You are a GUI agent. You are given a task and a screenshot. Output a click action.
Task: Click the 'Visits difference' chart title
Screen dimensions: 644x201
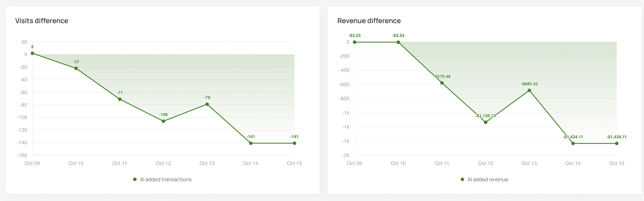(x=42, y=21)
